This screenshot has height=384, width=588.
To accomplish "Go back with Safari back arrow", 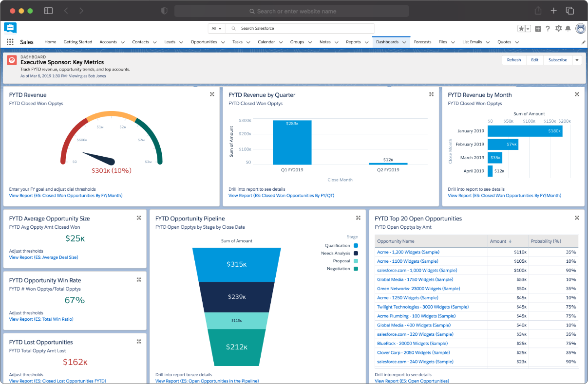I will (66, 11).
